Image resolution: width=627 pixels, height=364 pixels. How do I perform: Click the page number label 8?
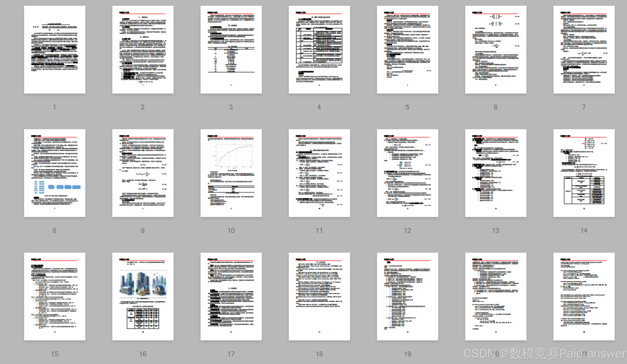click(x=54, y=230)
